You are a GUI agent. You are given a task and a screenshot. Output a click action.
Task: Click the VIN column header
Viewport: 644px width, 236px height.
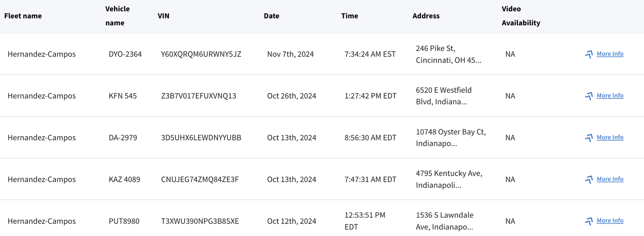(x=164, y=16)
